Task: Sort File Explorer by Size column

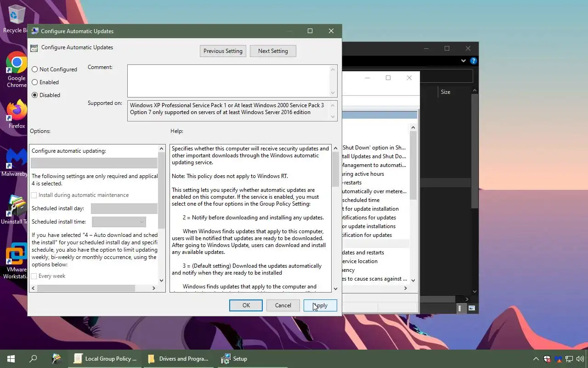Action: point(445,92)
